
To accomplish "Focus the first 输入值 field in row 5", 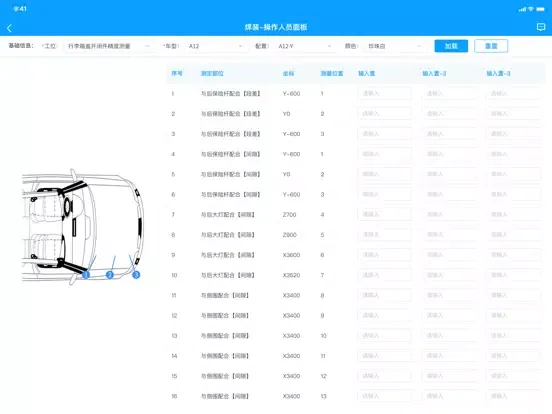I will coord(384,174).
